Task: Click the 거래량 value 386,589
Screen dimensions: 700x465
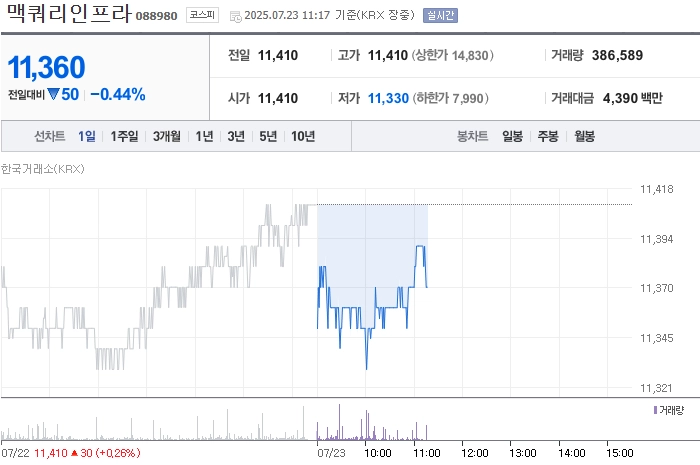Action: (617, 55)
